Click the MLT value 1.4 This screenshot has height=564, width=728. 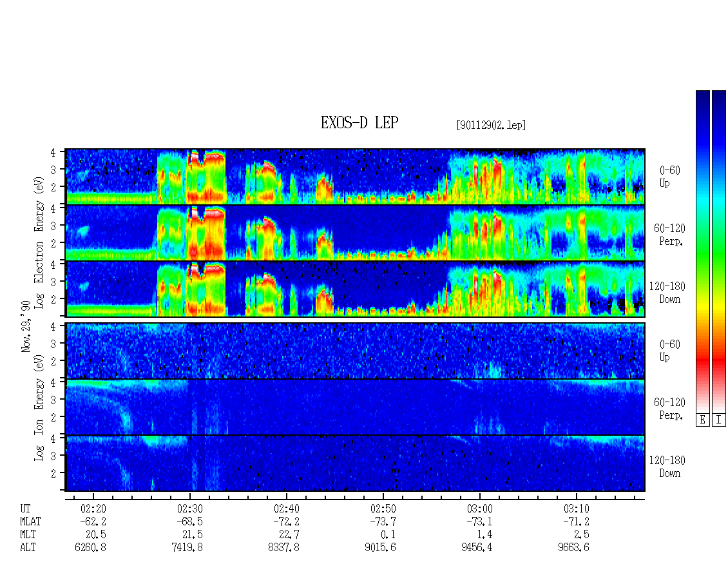pyautogui.click(x=484, y=535)
